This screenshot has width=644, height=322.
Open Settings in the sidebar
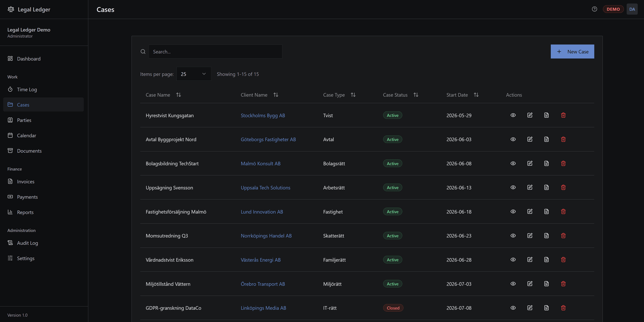click(43, 258)
